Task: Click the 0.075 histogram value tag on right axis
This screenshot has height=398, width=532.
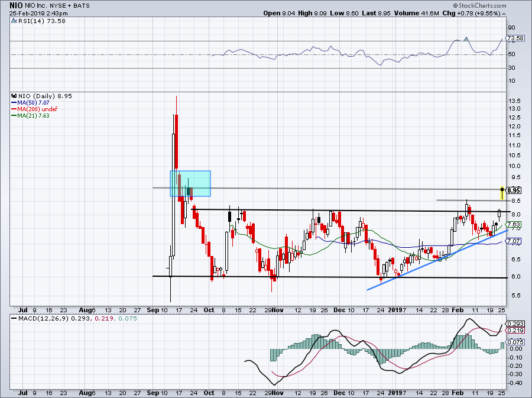Action: 515,342
